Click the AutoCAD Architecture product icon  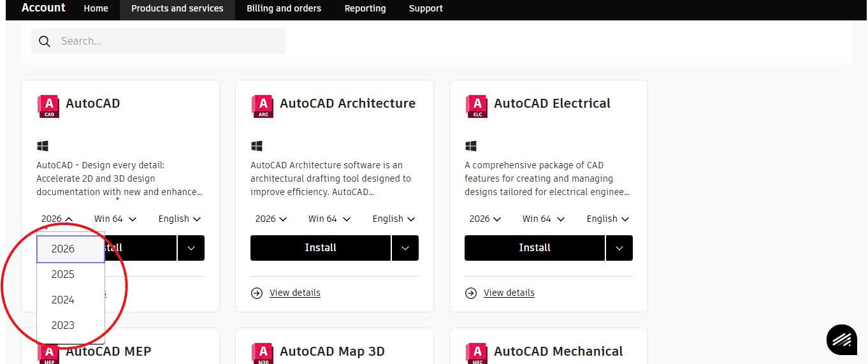pyautogui.click(x=262, y=106)
